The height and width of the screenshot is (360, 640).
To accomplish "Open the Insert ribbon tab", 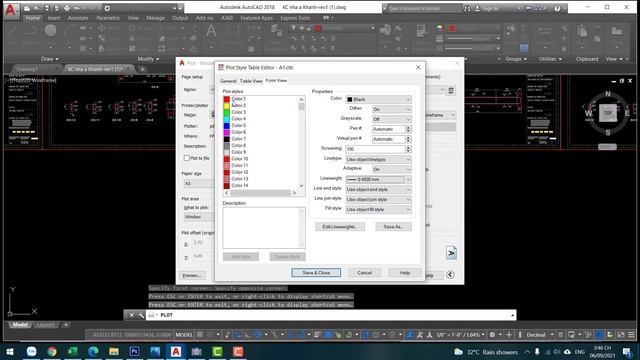I will coord(54,18).
